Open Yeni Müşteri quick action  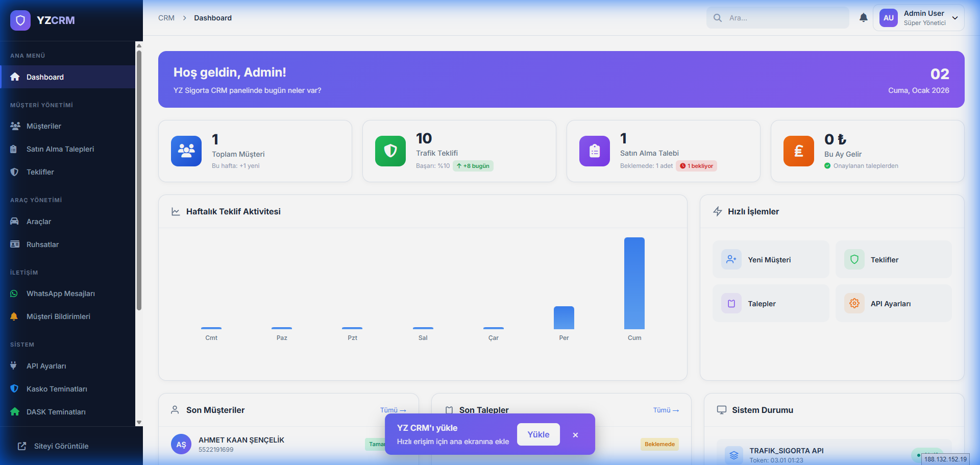771,260
